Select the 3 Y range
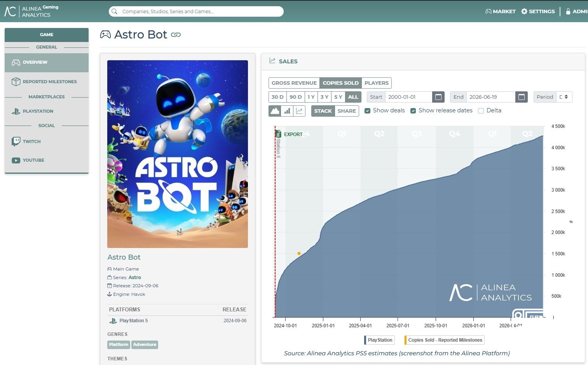 [x=325, y=97]
